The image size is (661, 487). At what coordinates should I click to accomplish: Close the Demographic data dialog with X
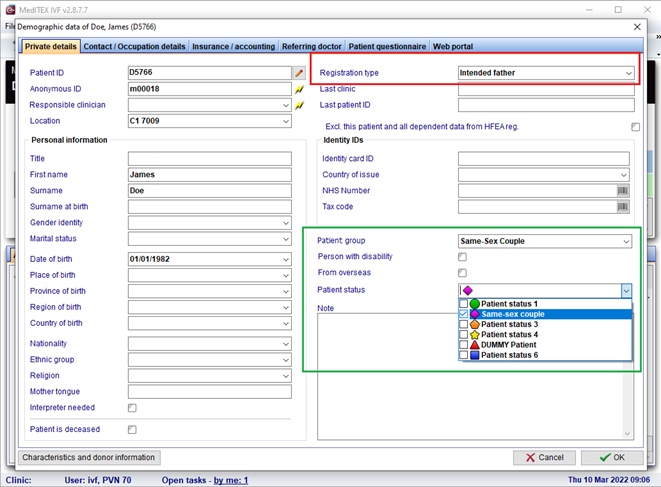637,27
